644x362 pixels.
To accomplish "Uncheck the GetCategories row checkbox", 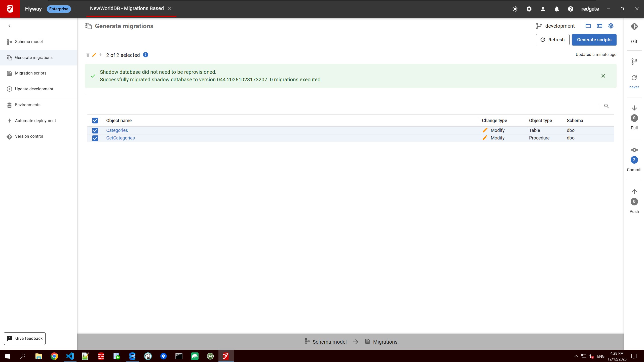I will [x=95, y=138].
